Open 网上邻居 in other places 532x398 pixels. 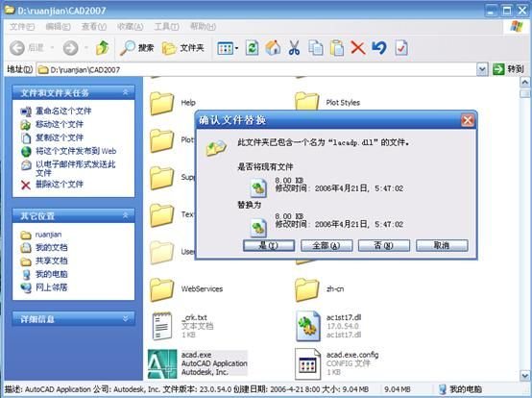click(52, 287)
